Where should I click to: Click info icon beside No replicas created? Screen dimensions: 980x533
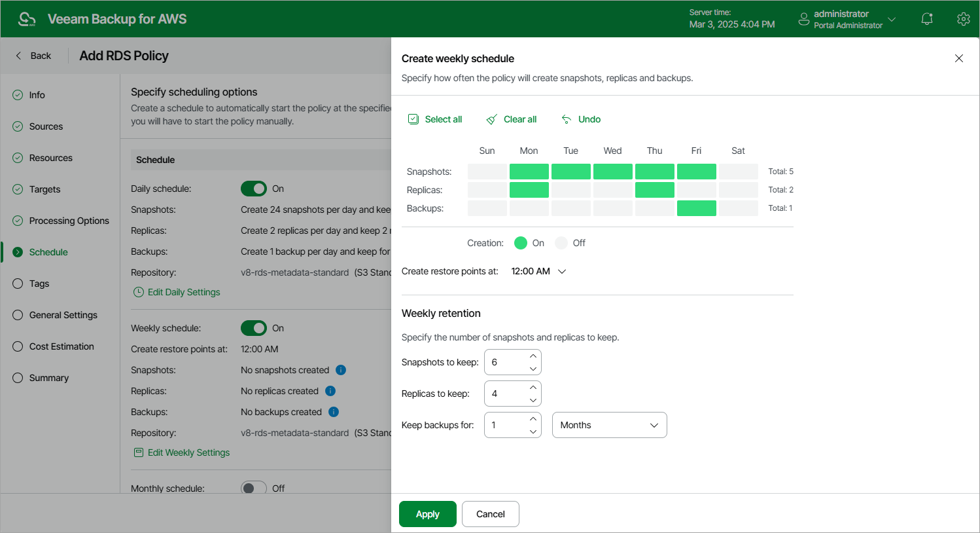tap(330, 391)
